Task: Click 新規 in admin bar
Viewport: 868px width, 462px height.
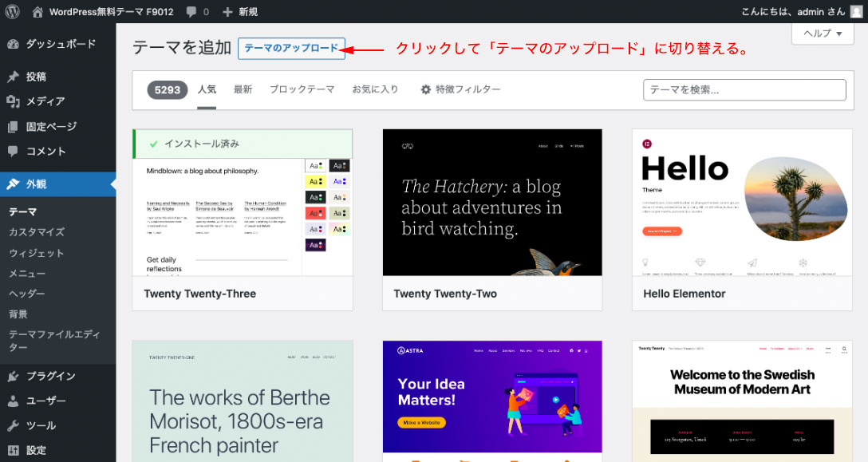Action: tap(248, 12)
